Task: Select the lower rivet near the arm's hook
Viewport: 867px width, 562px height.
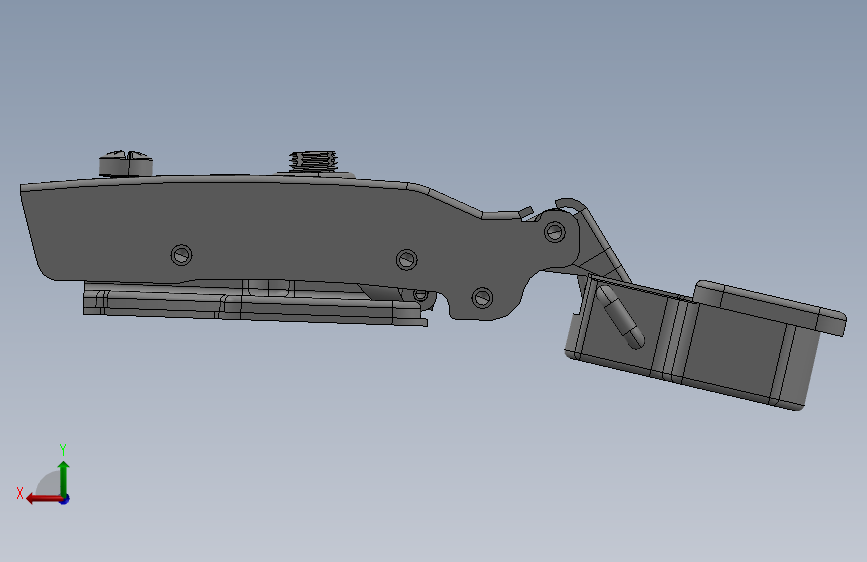Action: 482,298
